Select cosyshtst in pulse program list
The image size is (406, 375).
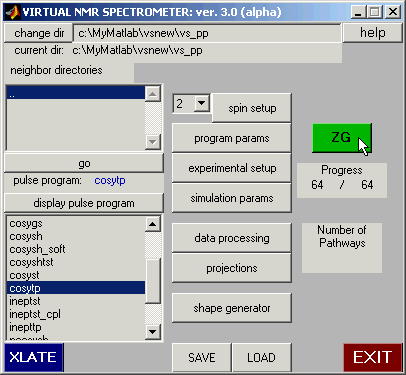pos(76,262)
